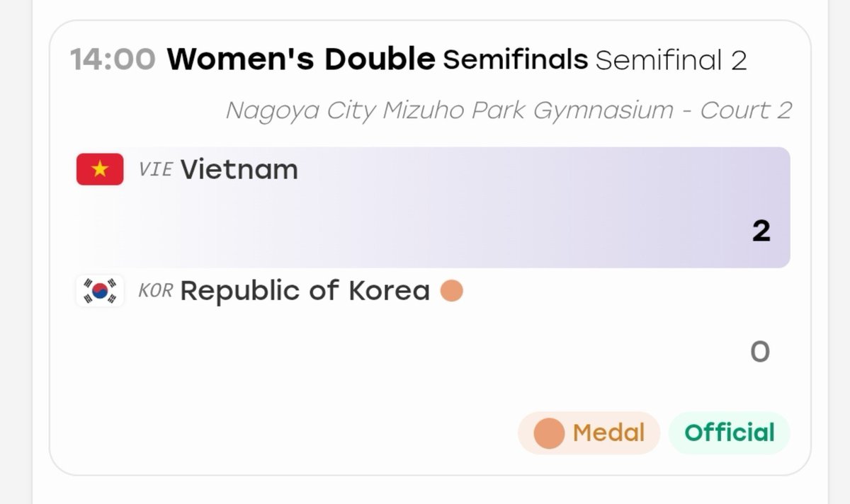Image resolution: width=850 pixels, height=504 pixels.
Task: Click the Vietnam flag icon
Action: click(x=100, y=169)
